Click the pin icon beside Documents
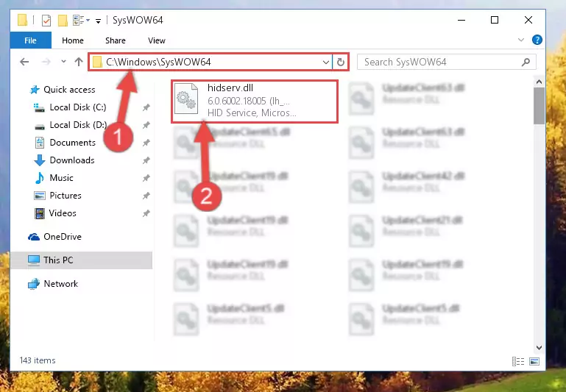 [146, 143]
